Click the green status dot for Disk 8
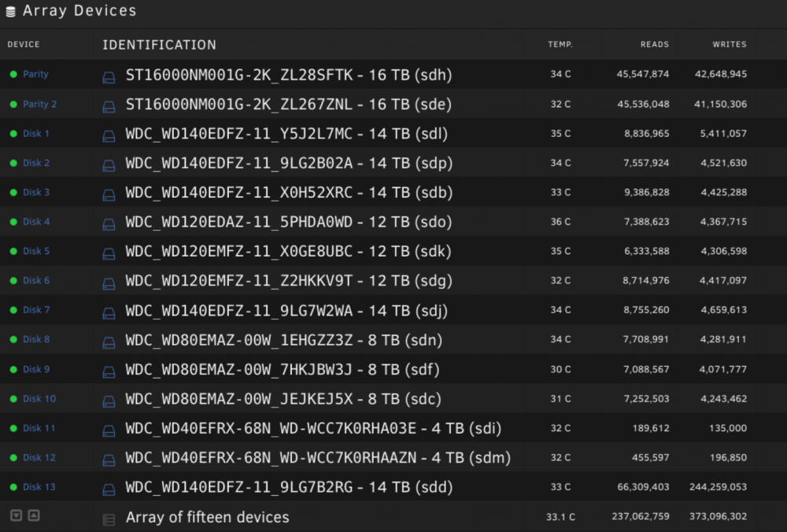Screen dimensions: 787x532 pyautogui.click(x=13, y=339)
